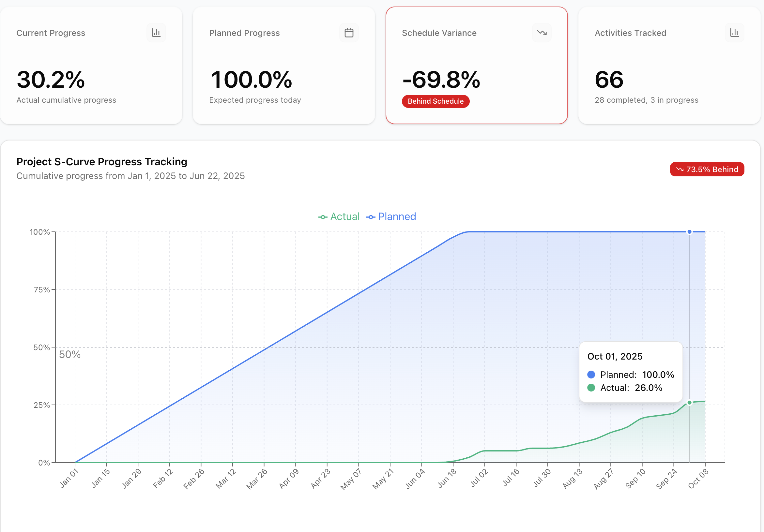Click the -69.8% Schedule Variance value

pos(441,80)
